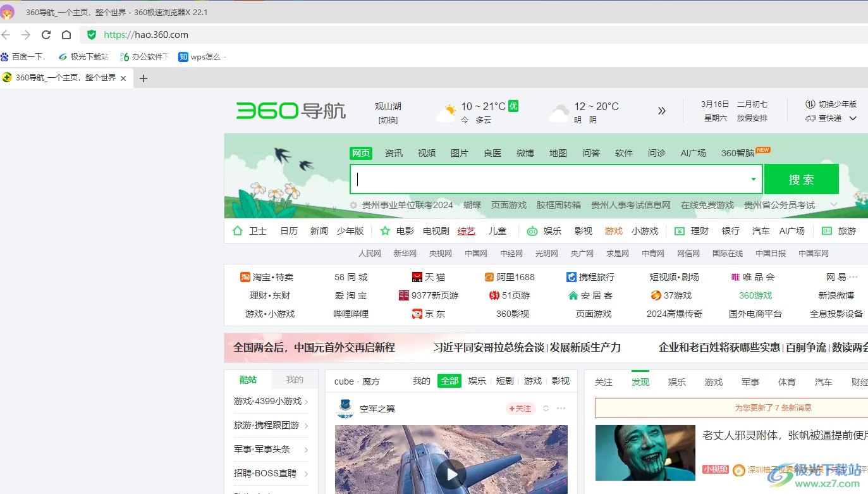Open 携程旅行 site link
The width and height of the screenshot is (868, 494).
(590, 277)
